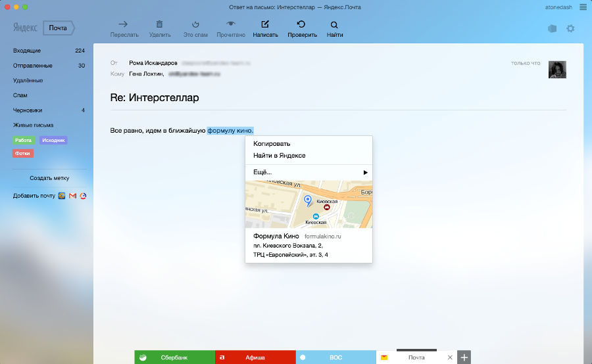Click the subject Re: Интерстеллар
Screen dimensions: 592x364
point(155,98)
